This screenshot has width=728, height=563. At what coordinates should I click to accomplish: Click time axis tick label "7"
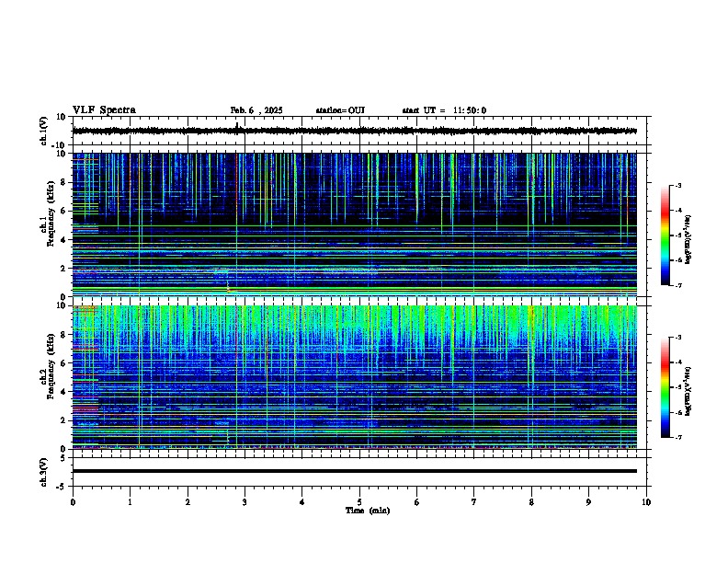click(x=474, y=502)
